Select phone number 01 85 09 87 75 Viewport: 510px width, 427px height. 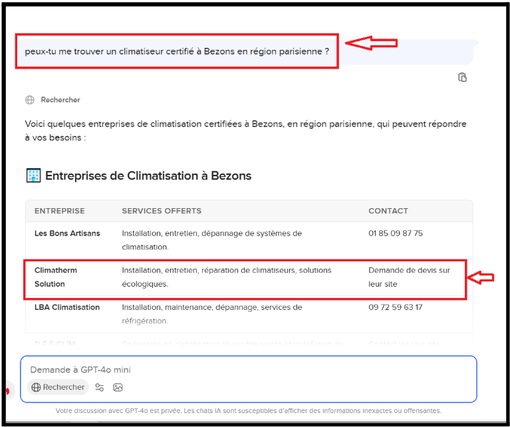point(395,233)
